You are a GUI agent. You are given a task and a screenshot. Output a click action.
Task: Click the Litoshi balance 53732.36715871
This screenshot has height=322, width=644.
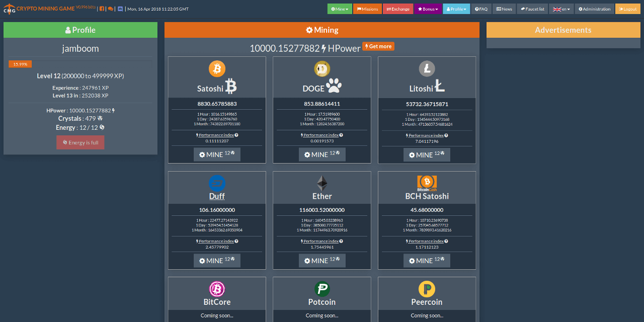[x=427, y=104]
